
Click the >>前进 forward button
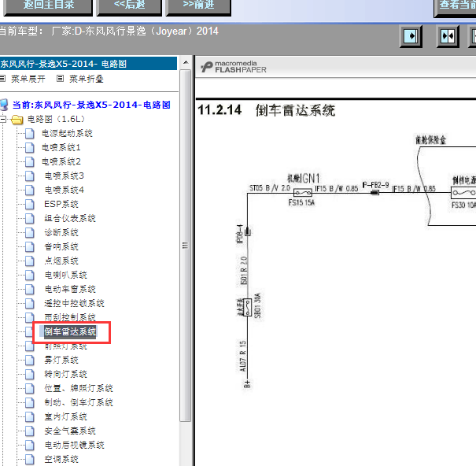(198, 6)
